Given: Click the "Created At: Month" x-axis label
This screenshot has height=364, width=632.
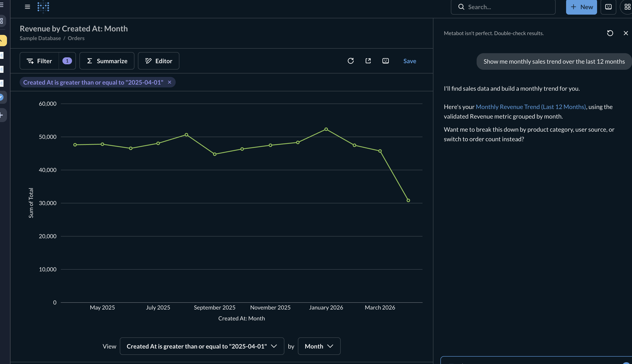Looking at the screenshot, I should [241, 318].
